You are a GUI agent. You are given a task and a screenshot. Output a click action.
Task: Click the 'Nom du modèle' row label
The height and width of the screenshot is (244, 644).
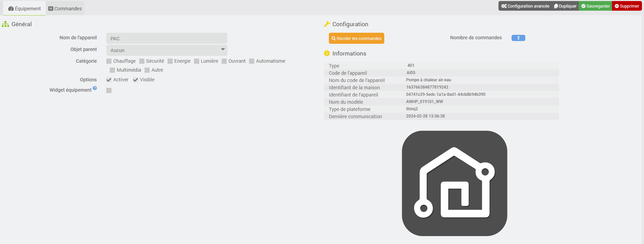(346, 102)
